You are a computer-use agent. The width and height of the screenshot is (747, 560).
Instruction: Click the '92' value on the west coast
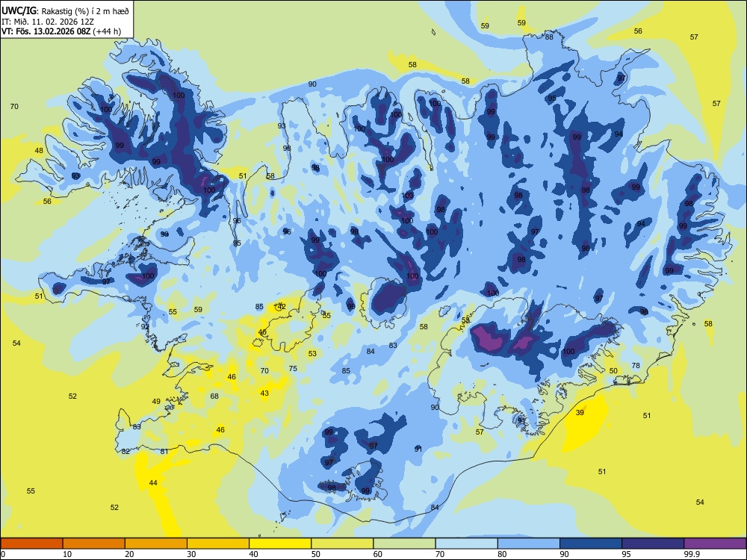(x=145, y=327)
